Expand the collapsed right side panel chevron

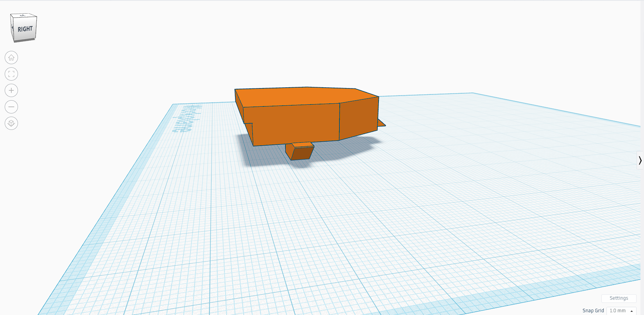tap(640, 160)
